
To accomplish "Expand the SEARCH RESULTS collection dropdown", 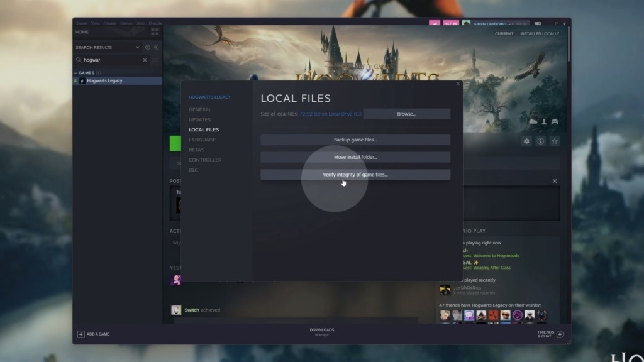I will 138,47.
